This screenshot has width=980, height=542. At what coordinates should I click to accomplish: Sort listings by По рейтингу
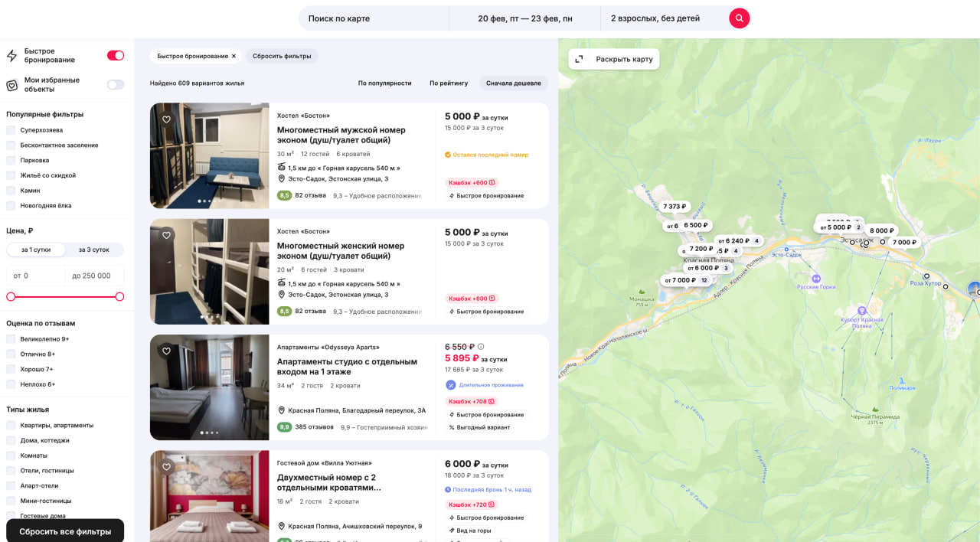coord(449,83)
